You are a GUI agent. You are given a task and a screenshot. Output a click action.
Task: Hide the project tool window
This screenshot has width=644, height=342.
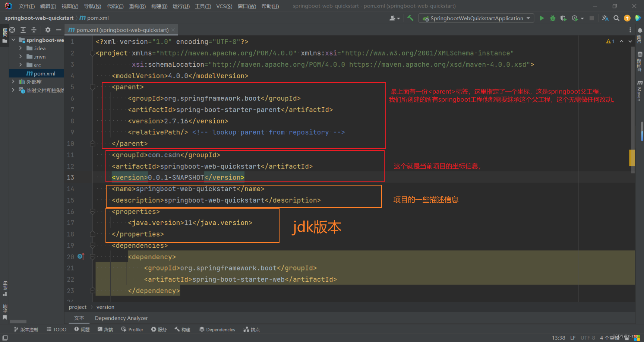click(59, 30)
